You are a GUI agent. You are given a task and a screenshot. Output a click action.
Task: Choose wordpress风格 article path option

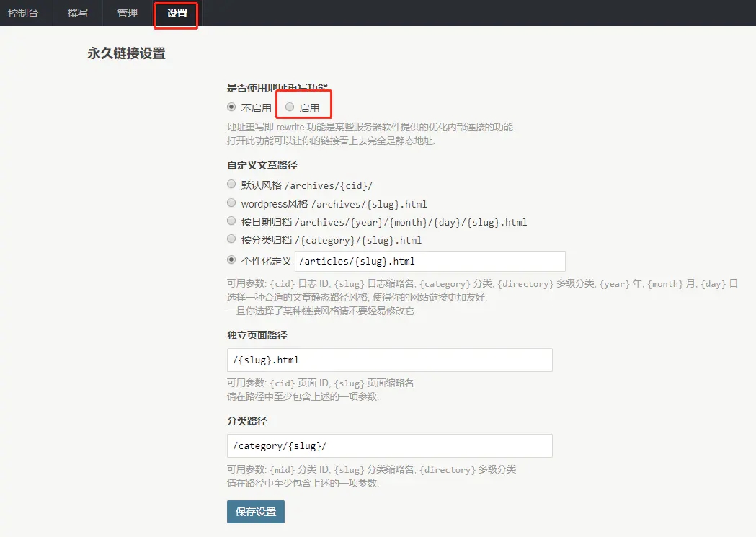pyautogui.click(x=231, y=203)
